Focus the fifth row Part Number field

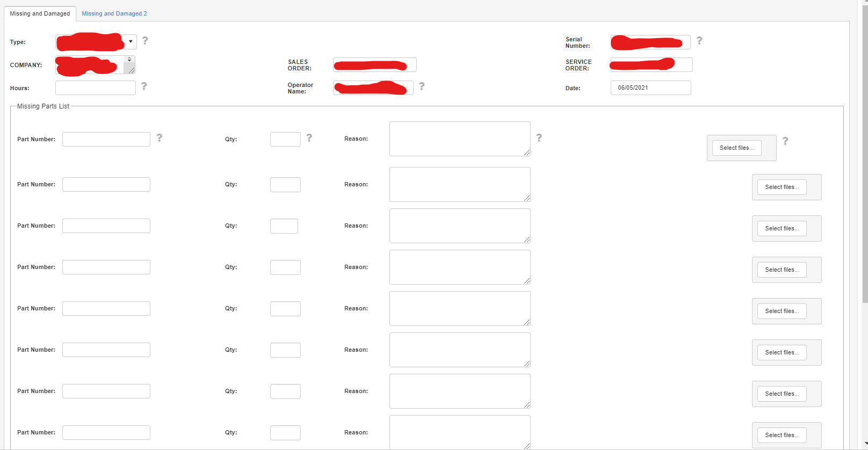pos(106,308)
